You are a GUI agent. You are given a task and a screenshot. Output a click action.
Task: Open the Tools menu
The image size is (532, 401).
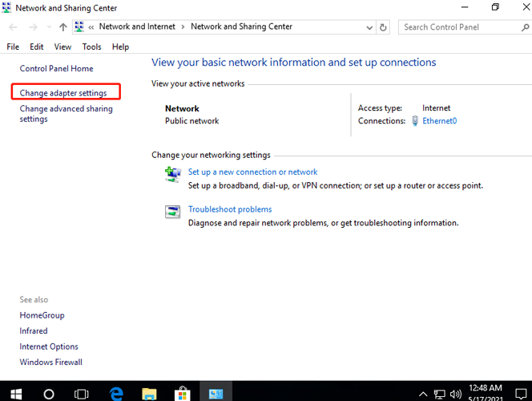[91, 47]
